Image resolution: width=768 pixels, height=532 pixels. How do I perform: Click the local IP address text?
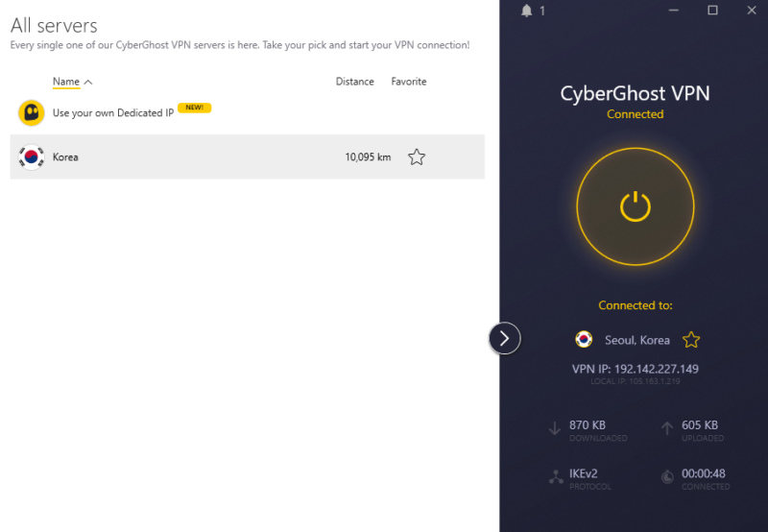point(636,381)
